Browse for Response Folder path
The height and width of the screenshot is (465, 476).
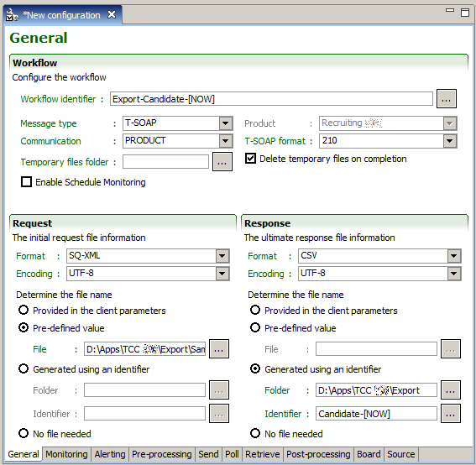tap(451, 390)
